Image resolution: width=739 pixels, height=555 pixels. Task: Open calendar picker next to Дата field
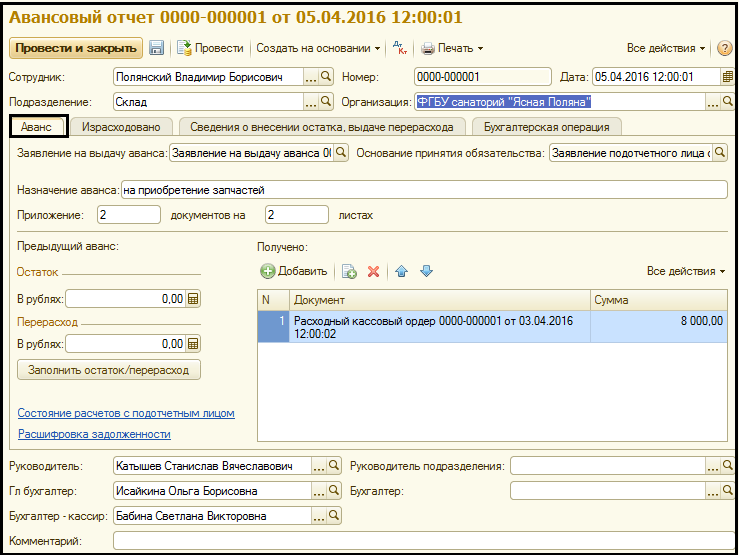727,77
